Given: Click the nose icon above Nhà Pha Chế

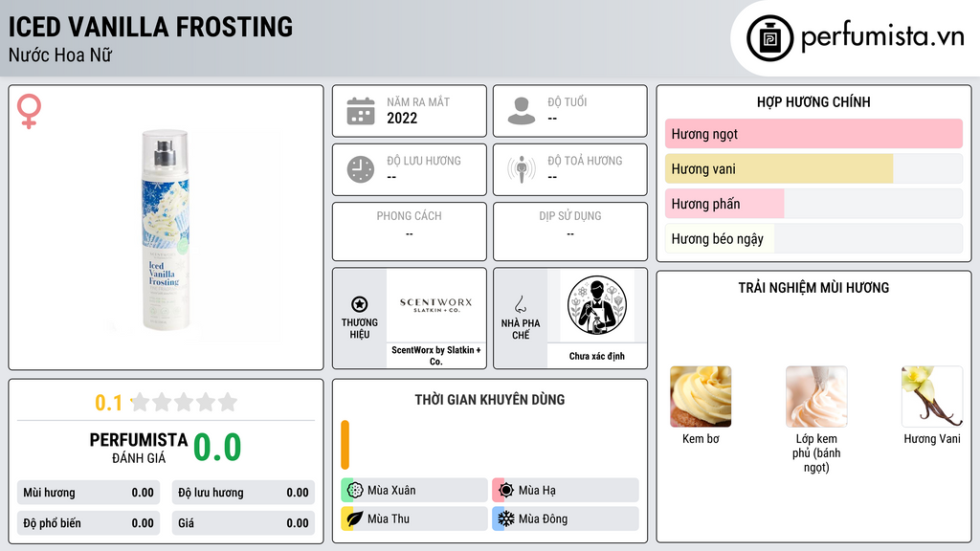Looking at the screenshot, I should point(520,304).
